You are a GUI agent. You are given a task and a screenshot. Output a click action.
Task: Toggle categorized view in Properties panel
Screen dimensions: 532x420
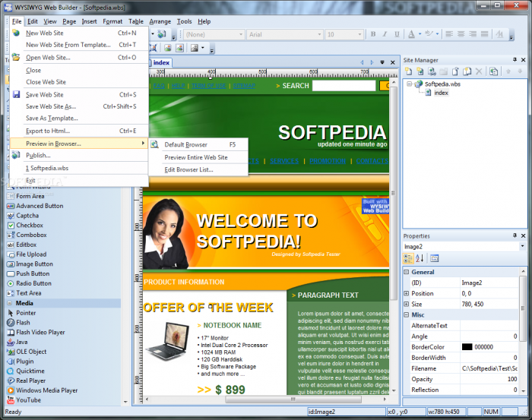click(x=408, y=258)
